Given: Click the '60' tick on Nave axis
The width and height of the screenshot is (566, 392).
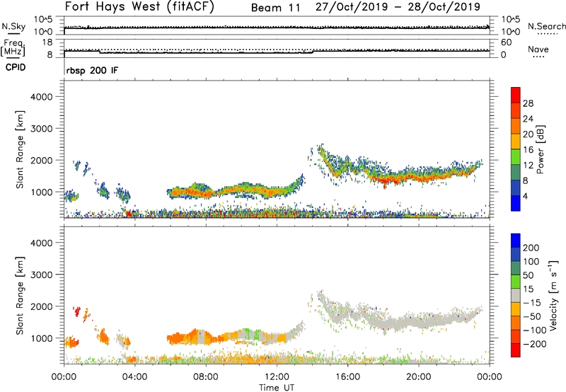Looking at the screenshot, I should point(506,42).
